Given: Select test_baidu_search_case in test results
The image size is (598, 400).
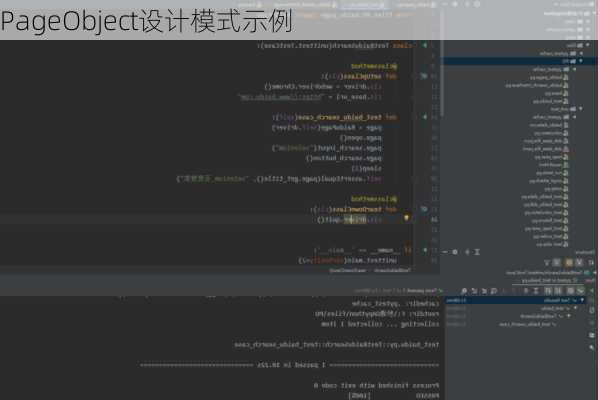Looking at the screenshot, I should (x=527, y=324).
